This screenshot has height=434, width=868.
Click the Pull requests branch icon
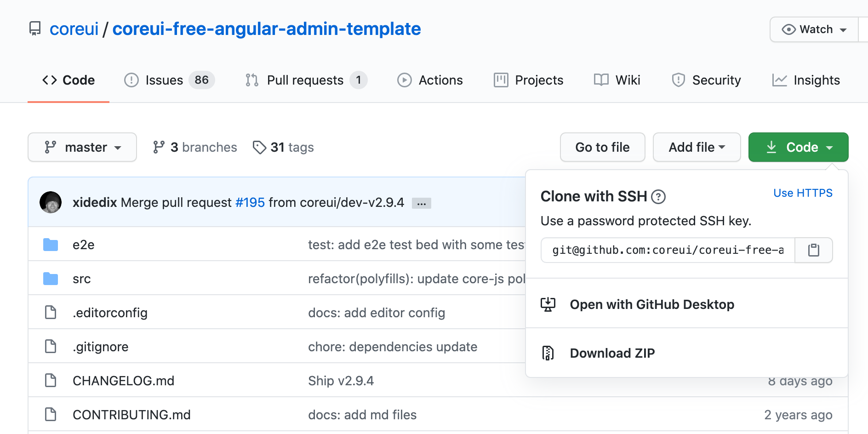click(251, 80)
